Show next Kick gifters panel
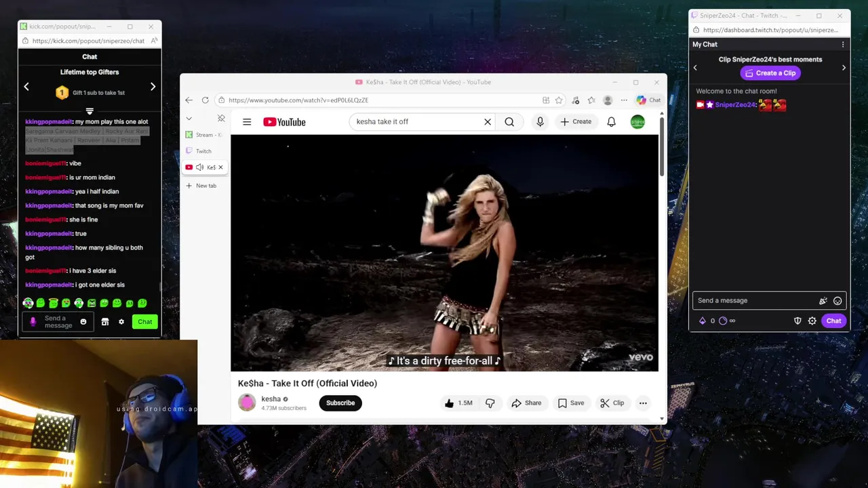The height and width of the screenshot is (488, 868). pos(153,87)
